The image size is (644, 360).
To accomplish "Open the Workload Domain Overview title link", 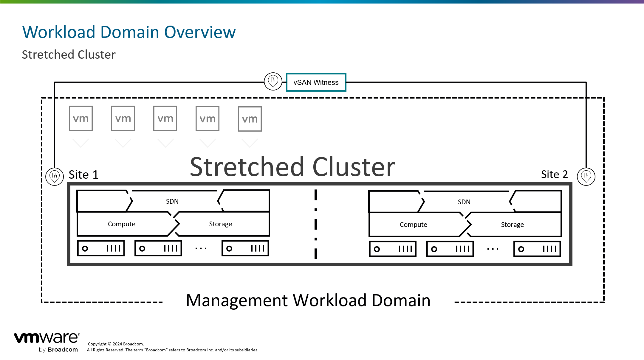I will (128, 32).
